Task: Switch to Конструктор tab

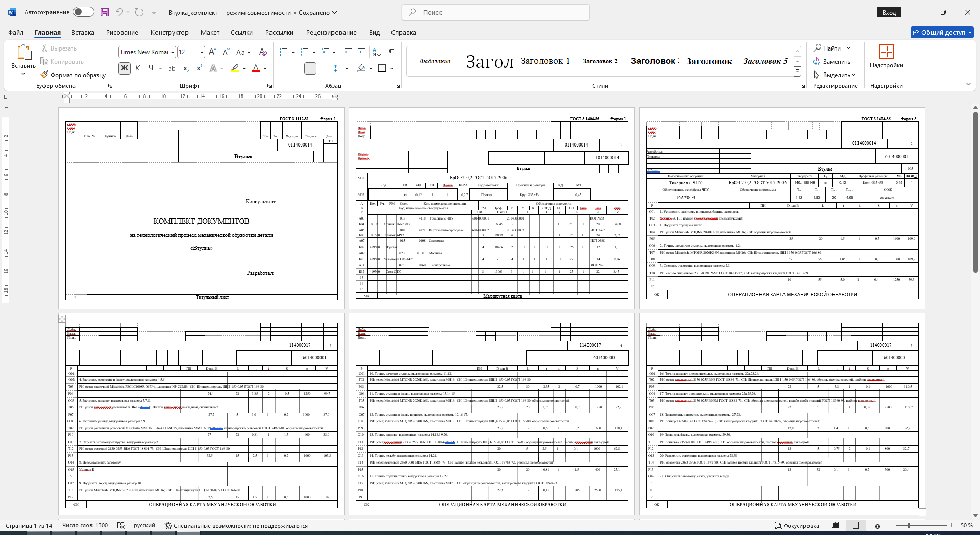Action: pyautogui.click(x=169, y=32)
